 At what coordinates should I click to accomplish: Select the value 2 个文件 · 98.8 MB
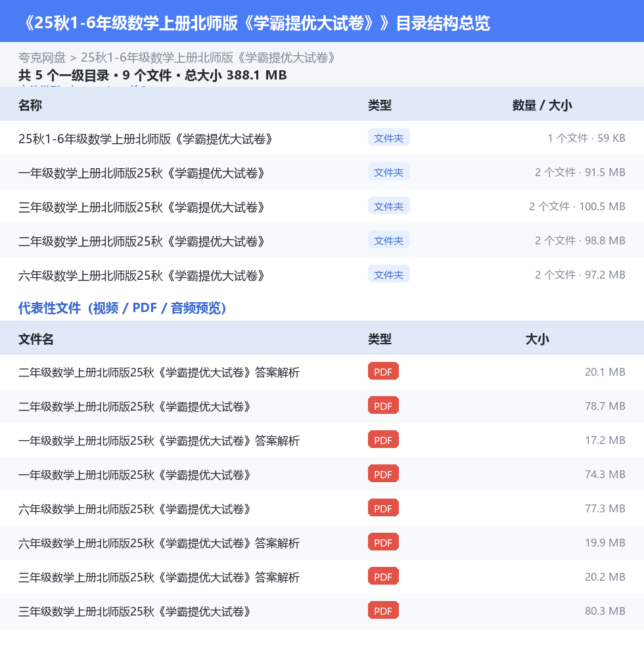580,240
